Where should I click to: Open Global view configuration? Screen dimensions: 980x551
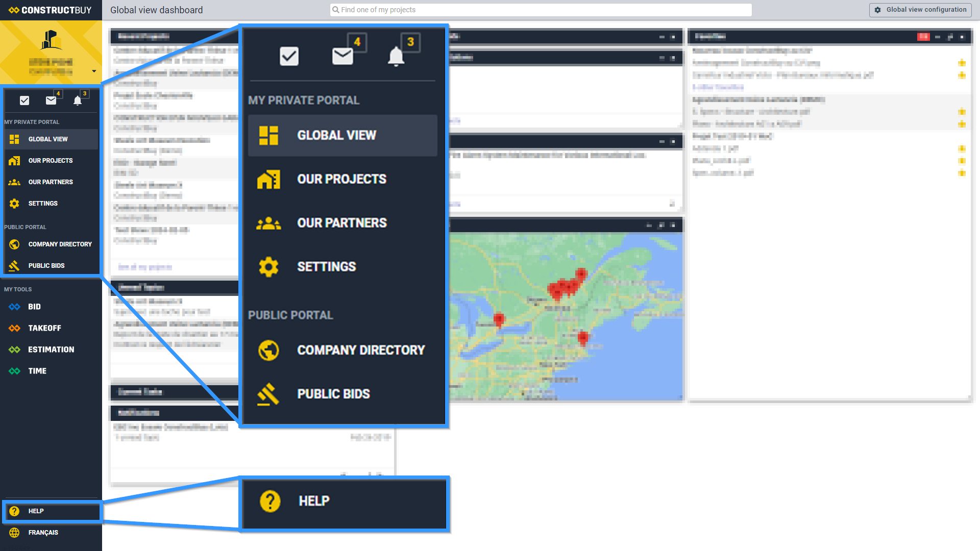click(920, 10)
